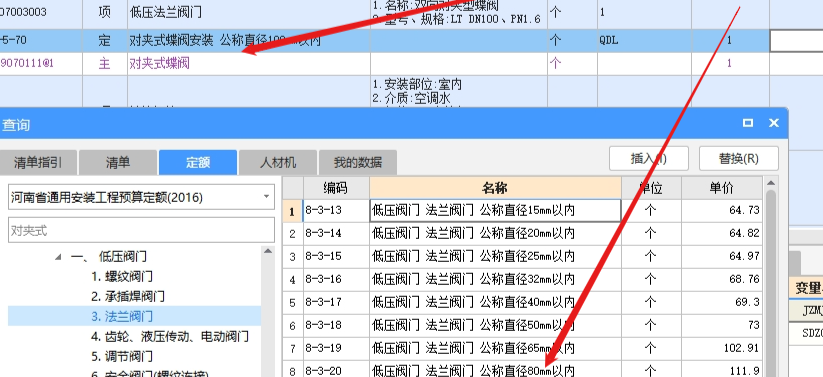Screen dimensions: 823x377
Task: Select 低压阀门 法兰阀门 公称直径20mm以内 row
Action: coord(495,234)
